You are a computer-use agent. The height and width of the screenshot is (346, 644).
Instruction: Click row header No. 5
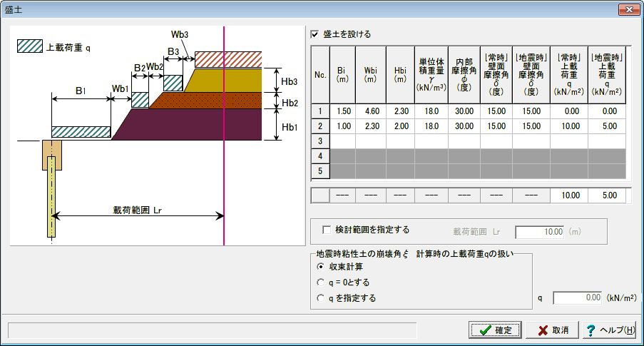(x=320, y=171)
